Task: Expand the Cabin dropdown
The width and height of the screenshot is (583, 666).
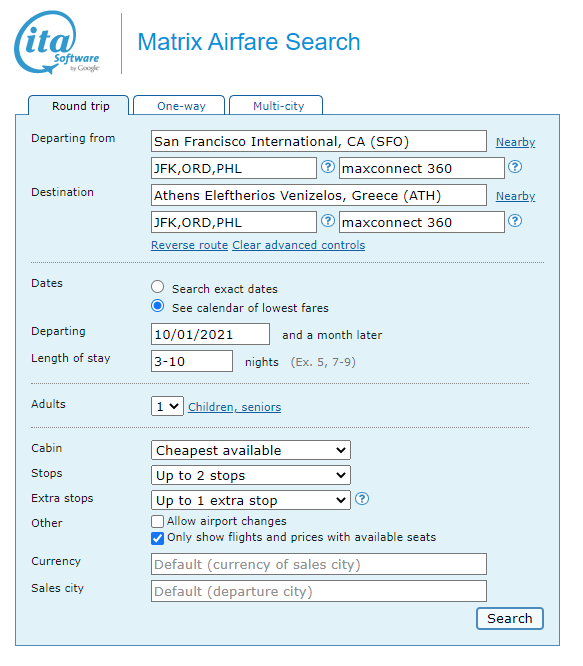Action: pyautogui.click(x=251, y=450)
